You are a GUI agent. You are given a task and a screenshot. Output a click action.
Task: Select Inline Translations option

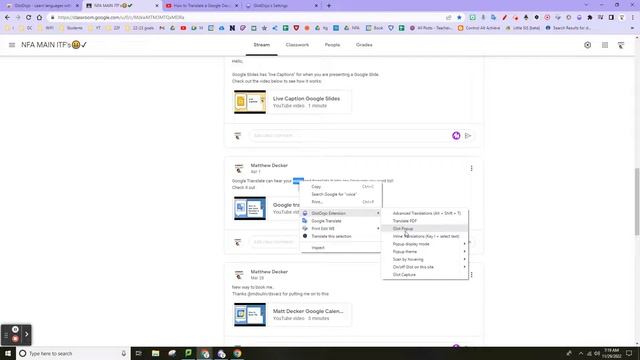[x=425, y=236]
